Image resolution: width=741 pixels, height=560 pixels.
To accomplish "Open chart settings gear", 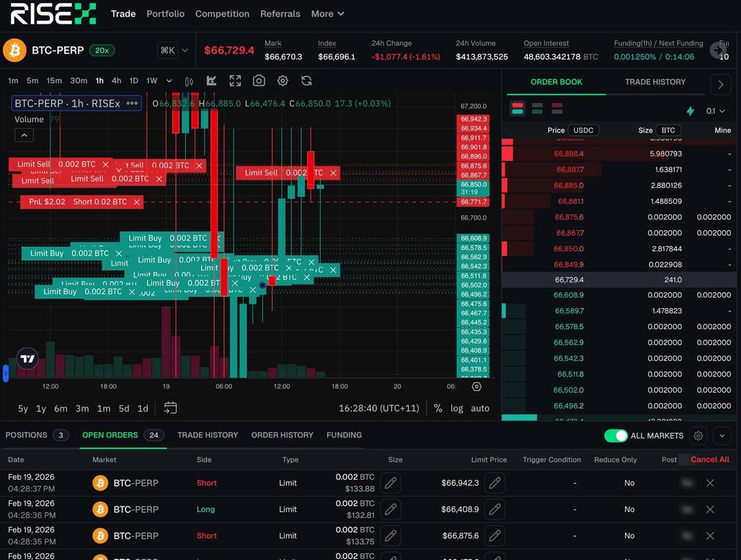I will point(283,81).
